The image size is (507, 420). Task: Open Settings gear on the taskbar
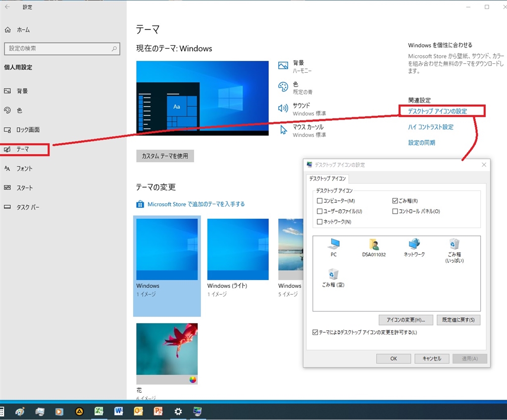click(178, 411)
